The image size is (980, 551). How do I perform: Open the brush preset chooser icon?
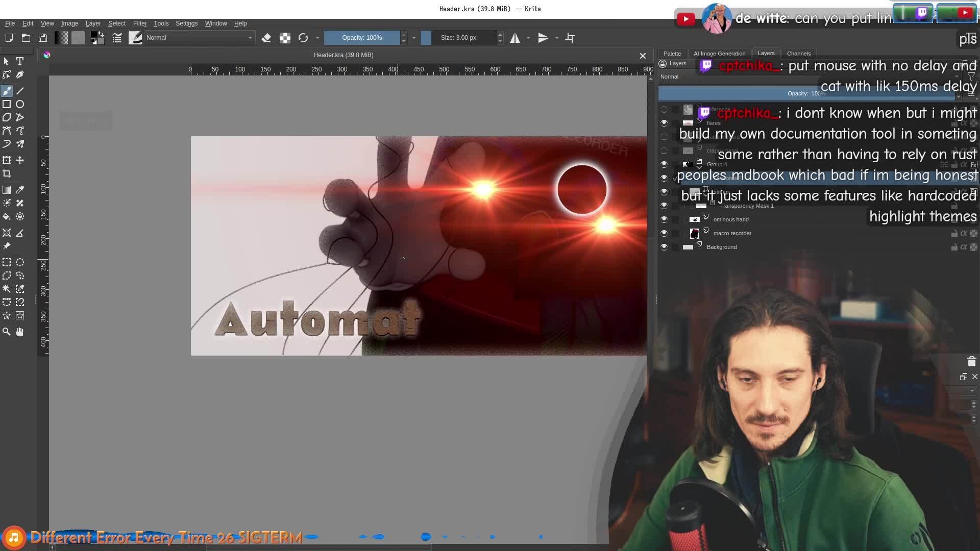tap(135, 38)
